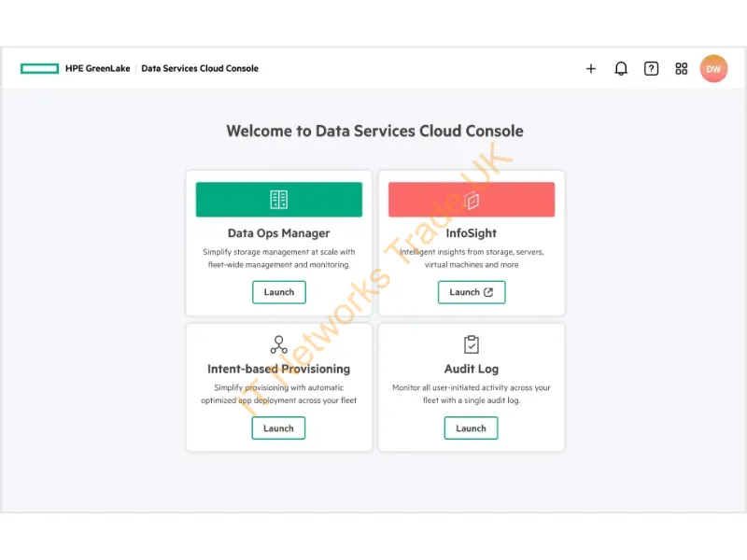Click the 'Simplify storage management at scale' description
Screen dimensions: 747x560
click(x=278, y=259)
